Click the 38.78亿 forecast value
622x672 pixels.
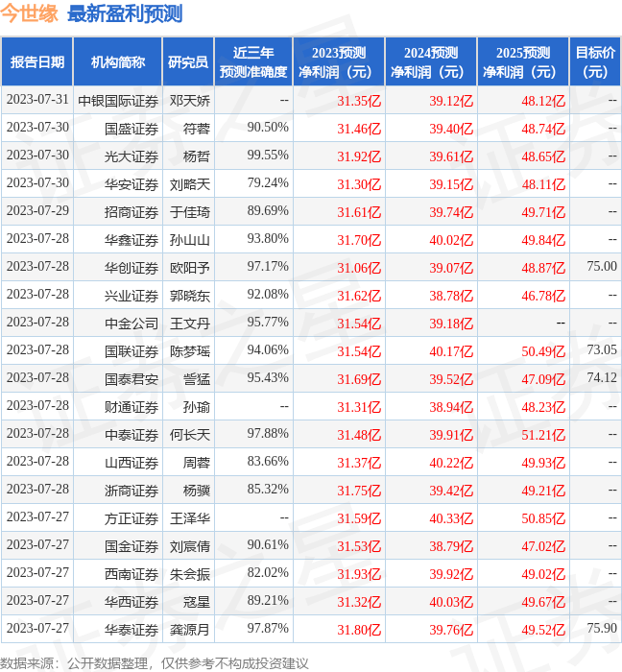(x=451, y=296)
